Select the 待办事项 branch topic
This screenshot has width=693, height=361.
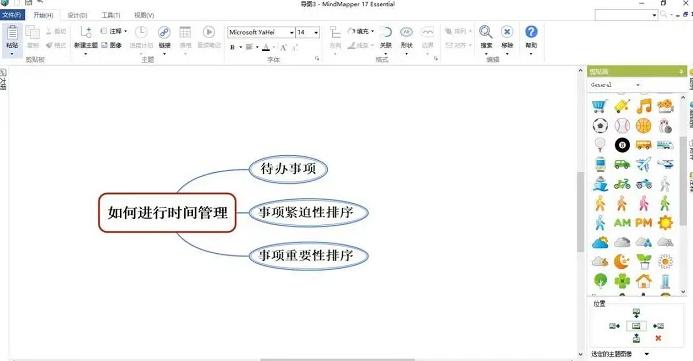[288, 169]
